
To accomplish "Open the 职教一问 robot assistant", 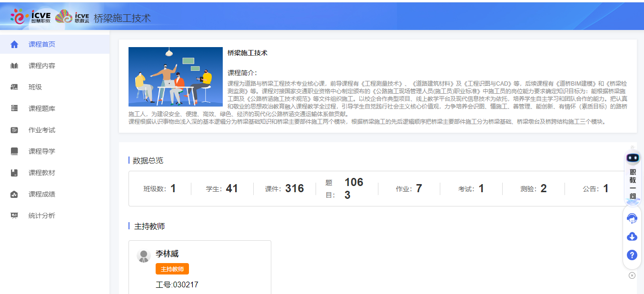I will coord(632,176).
